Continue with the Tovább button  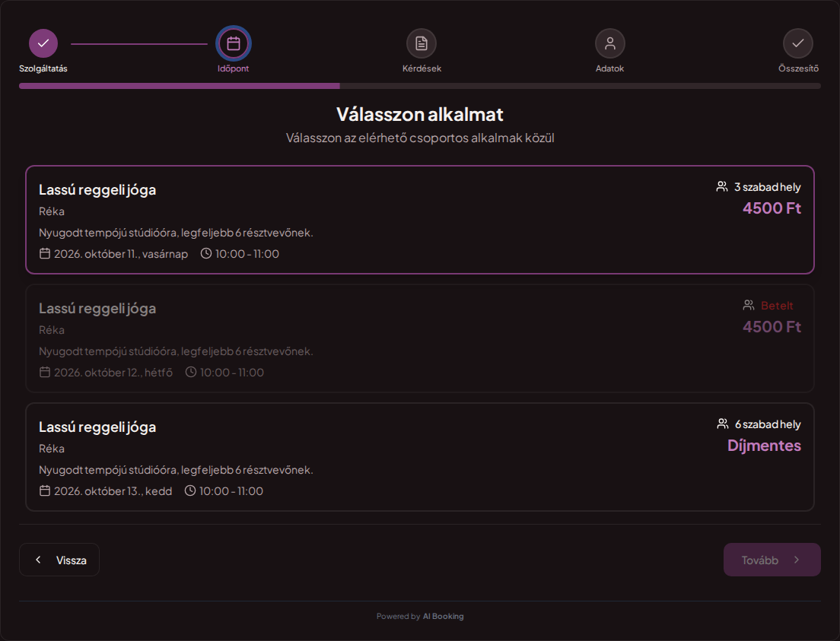[x=772, y=560]
